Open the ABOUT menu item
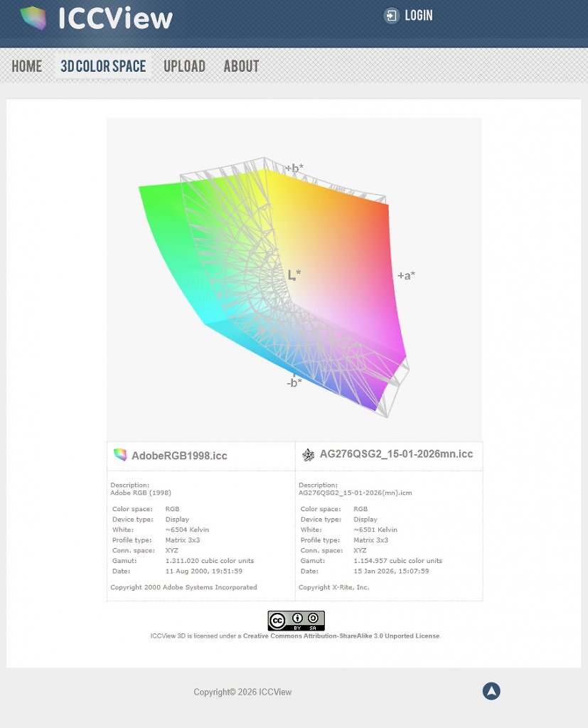This screenshot has height=728, width=588. click(x=241, y=66)
